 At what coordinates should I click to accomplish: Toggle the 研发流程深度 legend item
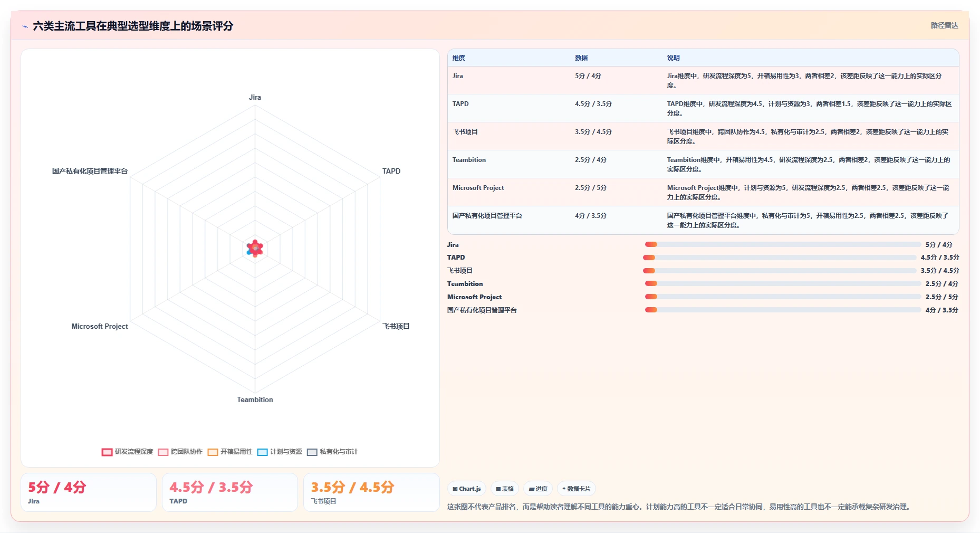tap(127, 452)
